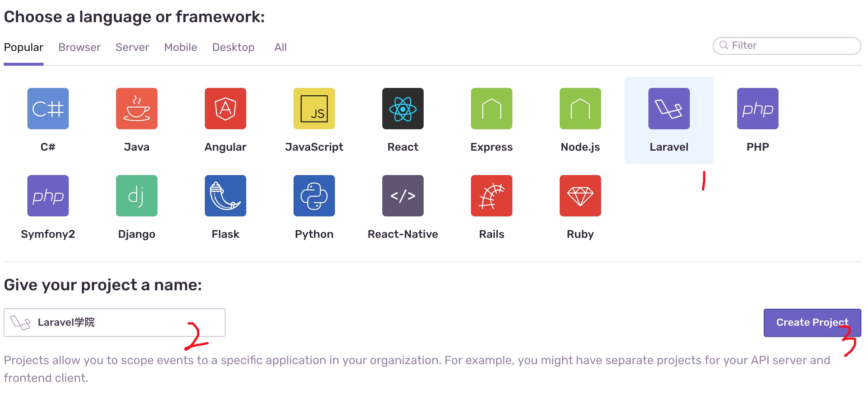Select the Rails framework icon
This screenshot has height=407, width=868.
(x=492, y=196)
